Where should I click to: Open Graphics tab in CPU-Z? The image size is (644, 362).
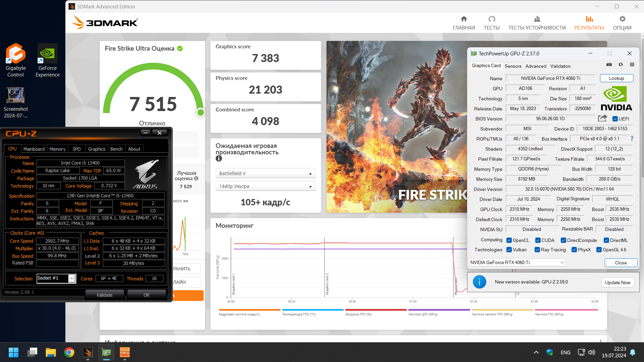[x=97, y=149]
